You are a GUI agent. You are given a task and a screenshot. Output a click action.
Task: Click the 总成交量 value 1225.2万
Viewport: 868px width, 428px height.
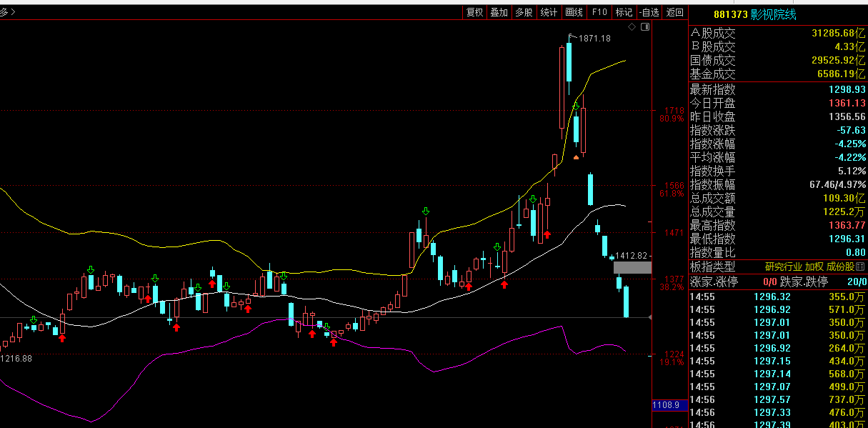844,212
